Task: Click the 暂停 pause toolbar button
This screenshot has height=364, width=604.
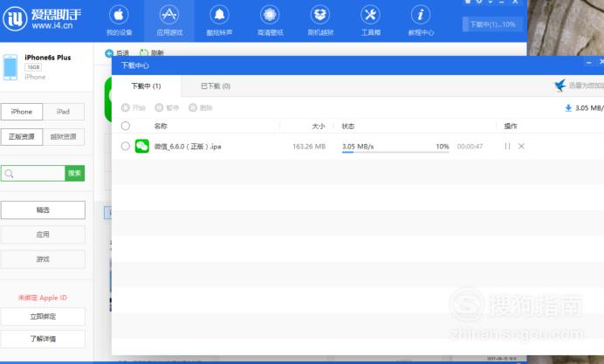Action: (167, 107)
